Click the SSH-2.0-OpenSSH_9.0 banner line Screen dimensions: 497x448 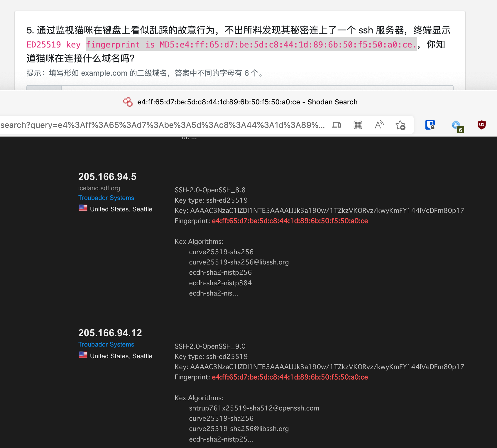tap(210, 346)
